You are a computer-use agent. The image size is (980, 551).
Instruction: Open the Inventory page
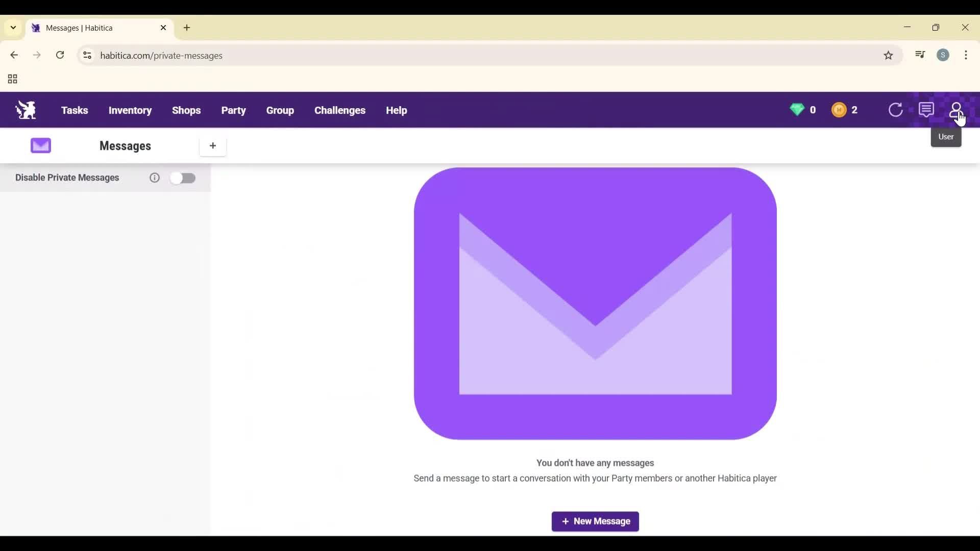tap(130, 110)
